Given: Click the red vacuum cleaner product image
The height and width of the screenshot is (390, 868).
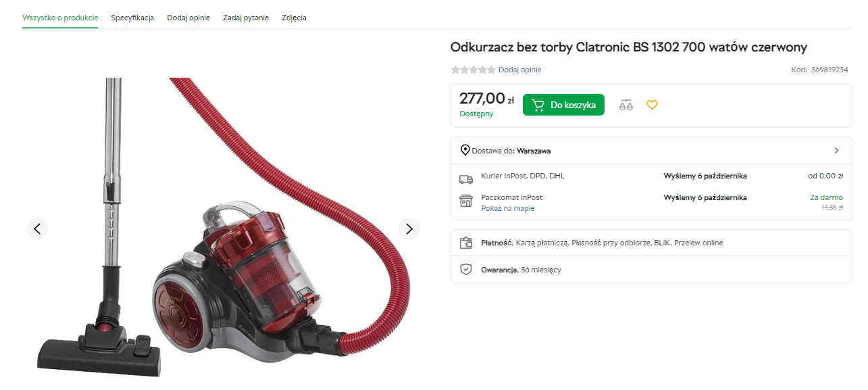Looking at the screenshot, I should pyautogui.click(x=223, y=226).
